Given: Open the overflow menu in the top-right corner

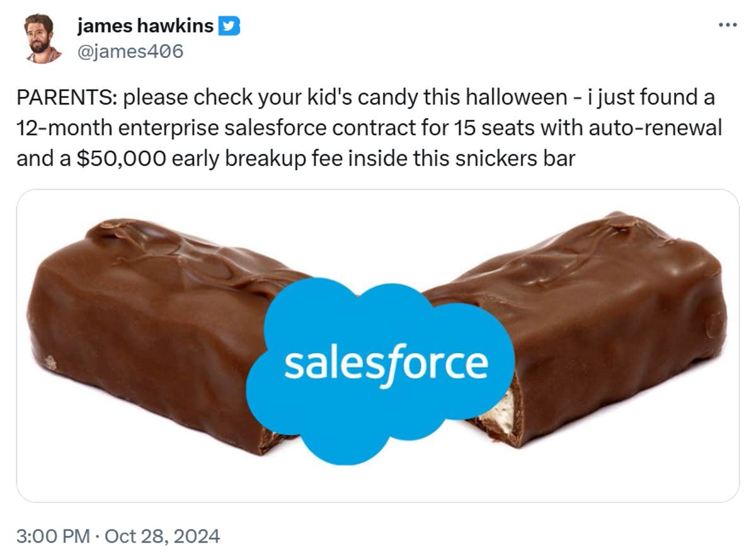Looking at the screenshot, I should [728, 24].
